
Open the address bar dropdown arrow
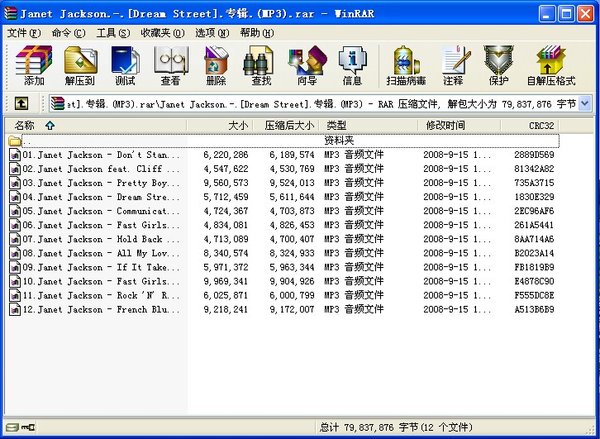(585, 103)
